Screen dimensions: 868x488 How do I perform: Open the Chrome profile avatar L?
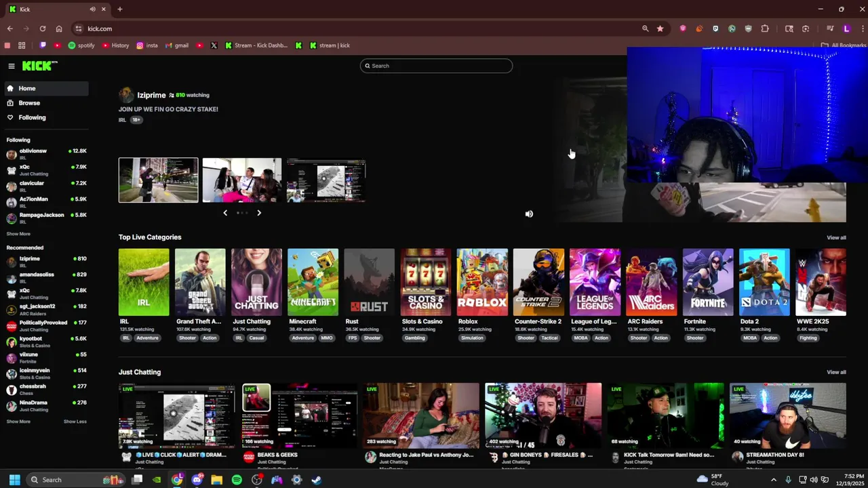pos(846,28)
